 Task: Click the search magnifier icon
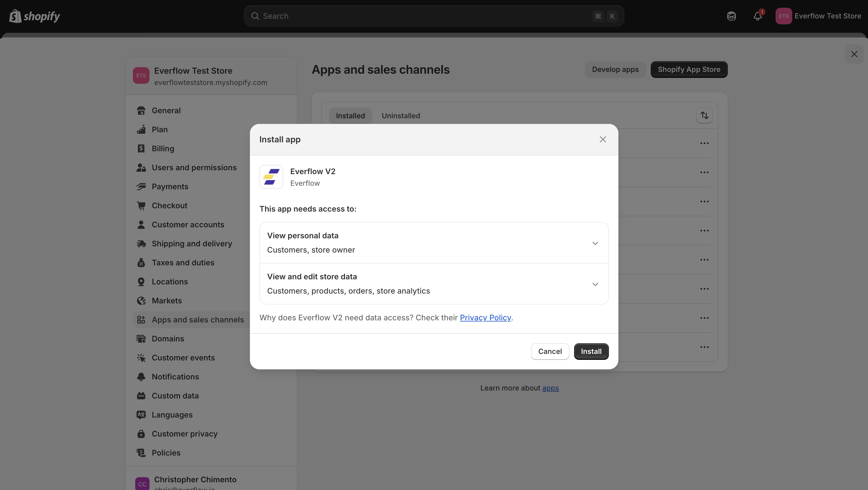(x=255, y=16)
